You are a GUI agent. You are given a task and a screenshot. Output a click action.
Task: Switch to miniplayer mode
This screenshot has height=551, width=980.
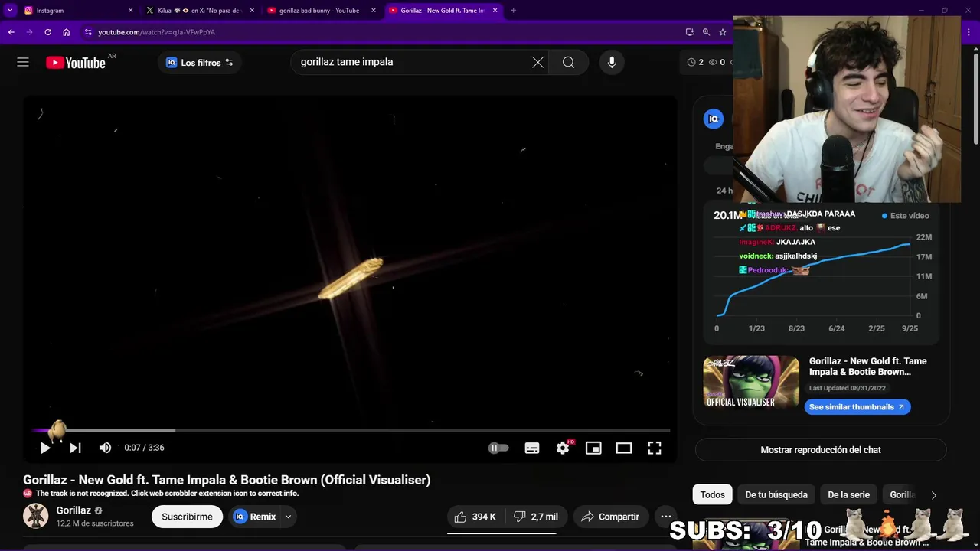(x=593, y=448)
